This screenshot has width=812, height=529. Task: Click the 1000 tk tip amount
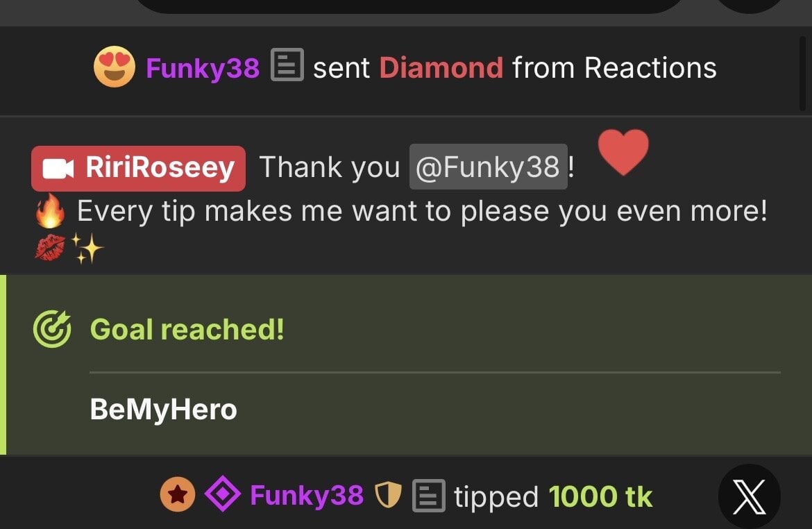pyautogui.click(x=600, y=496)
